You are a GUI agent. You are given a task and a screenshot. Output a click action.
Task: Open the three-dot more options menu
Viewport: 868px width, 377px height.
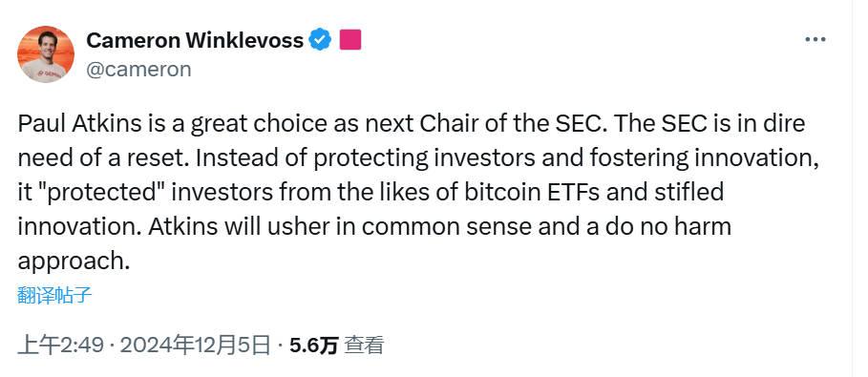(x=815, y=40)
